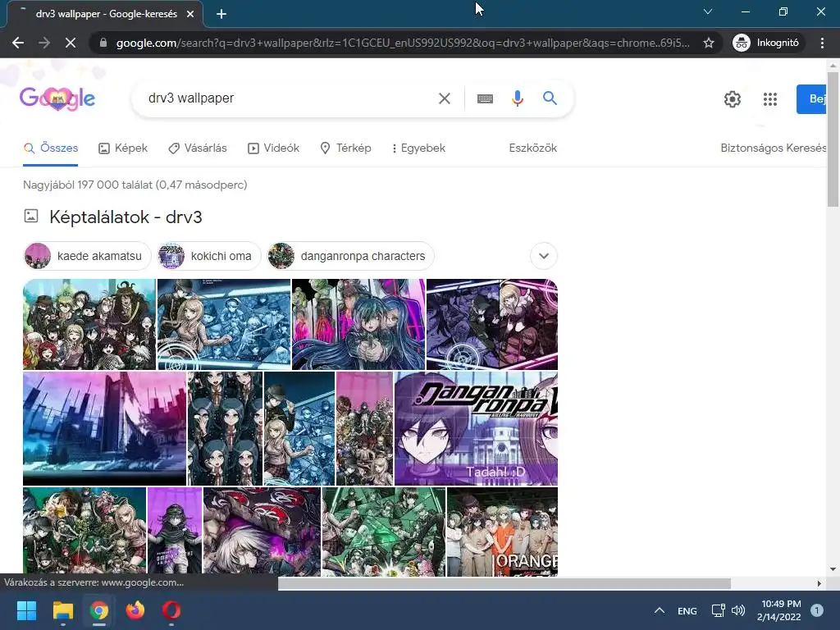Open the Képtalálatok - drv3 heading
The width and height of the screenshot is (840, 630).
click(126, 217)
